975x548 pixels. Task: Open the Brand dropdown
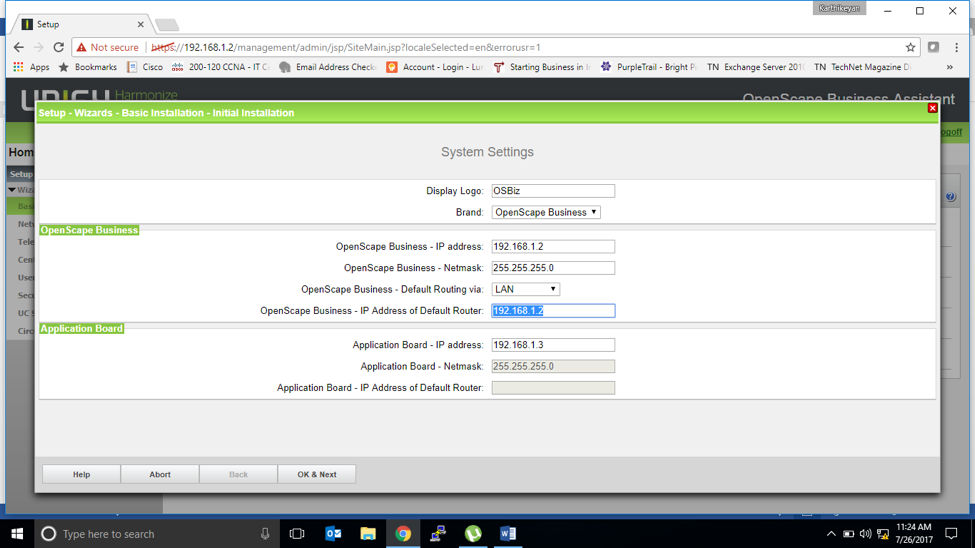click(x=546, y=212)
